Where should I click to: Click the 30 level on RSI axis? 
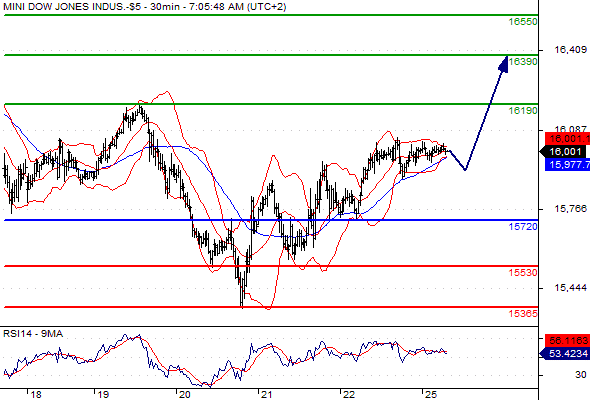click(581, 375)
